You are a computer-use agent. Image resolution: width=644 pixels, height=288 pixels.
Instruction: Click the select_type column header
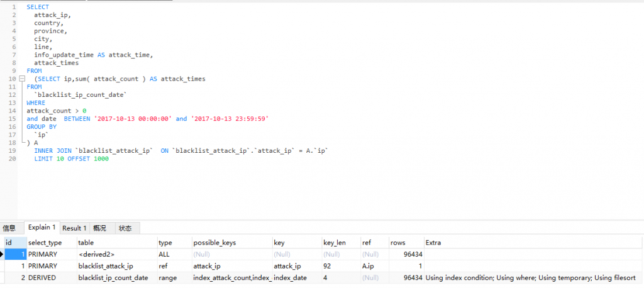[52, 243]
